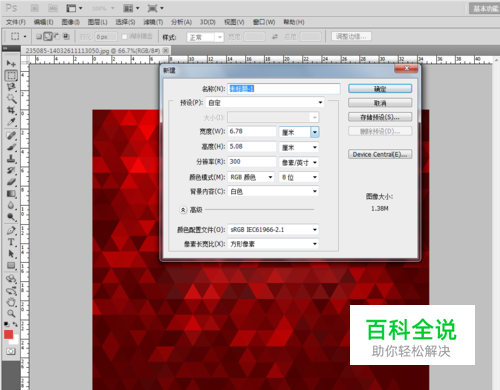Choose Subtract from Selection mode
The width and height of the screenshot is (500, 390).
tap(57, 36)
